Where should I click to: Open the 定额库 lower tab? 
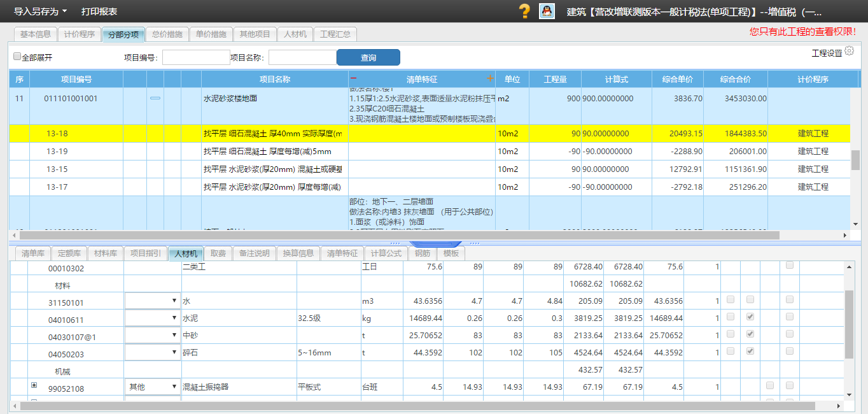pos(69,253)
